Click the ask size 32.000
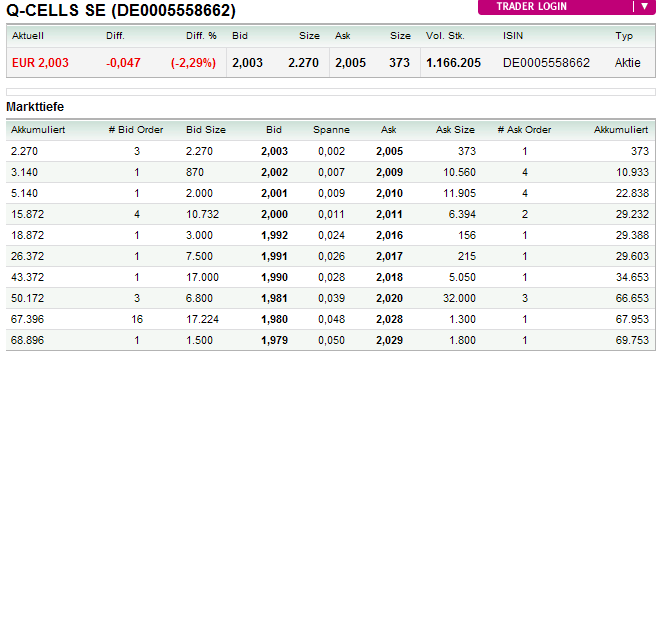This screenshot has height=625, width=658. coord(460,298)
